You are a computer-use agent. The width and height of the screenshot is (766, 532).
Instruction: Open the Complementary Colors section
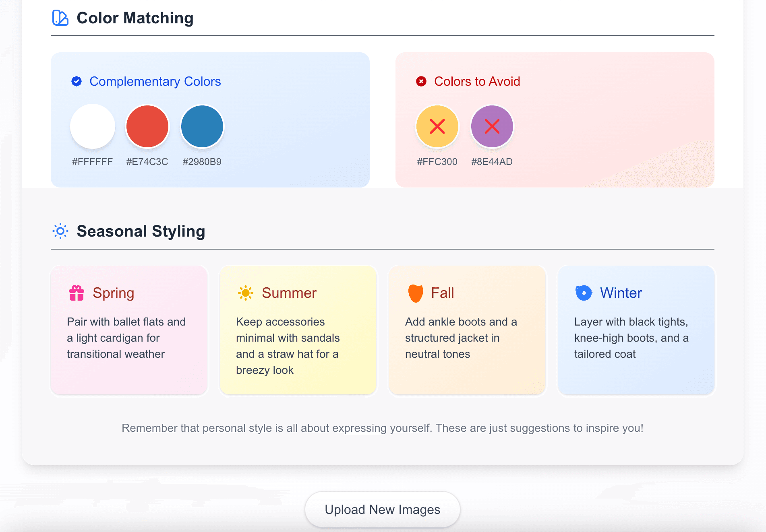pyautogui.click(x=155, y=81)
